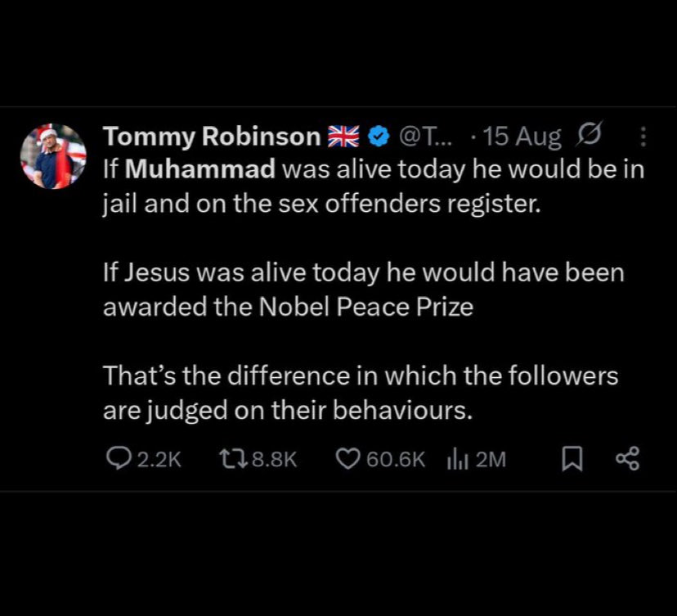Viewport: 677px width, 616px height.
Task: Open the tweet via the 15 Aug timestamp
Action: point(522,137)
